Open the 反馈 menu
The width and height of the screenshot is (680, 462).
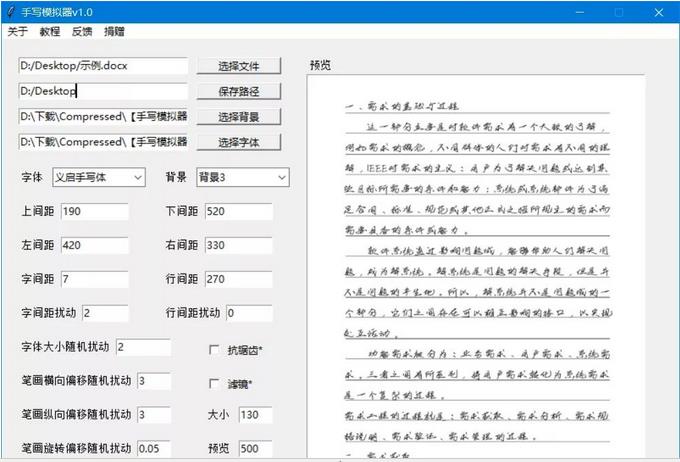pyautogui.click(x=82, y=32)
